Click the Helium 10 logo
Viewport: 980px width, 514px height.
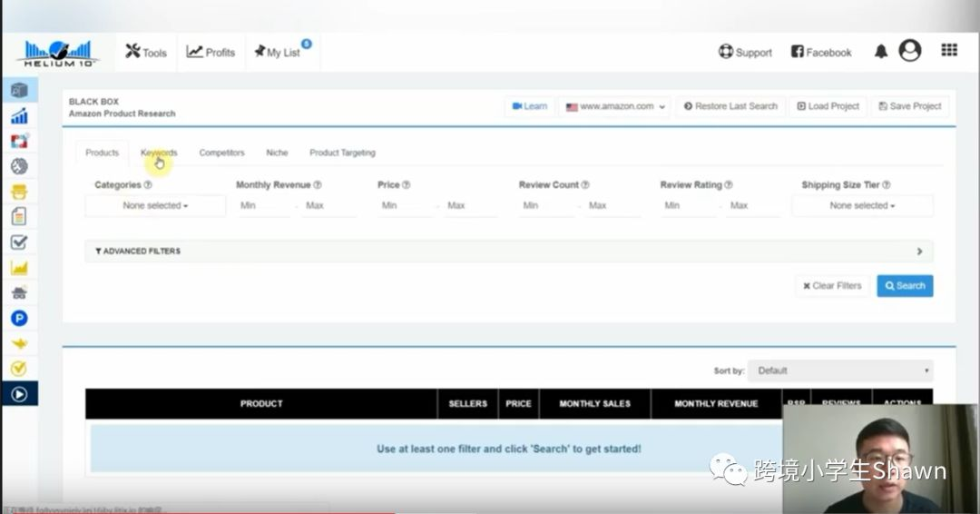[x=58, y=54]
